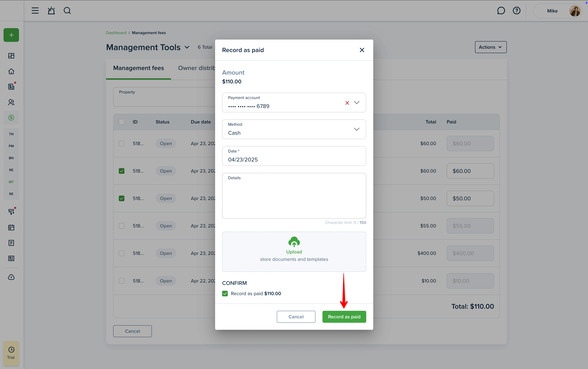Open the calendar icon in sidebar
This screenshot has height=369, width=588.
click(x=11, y=227)
